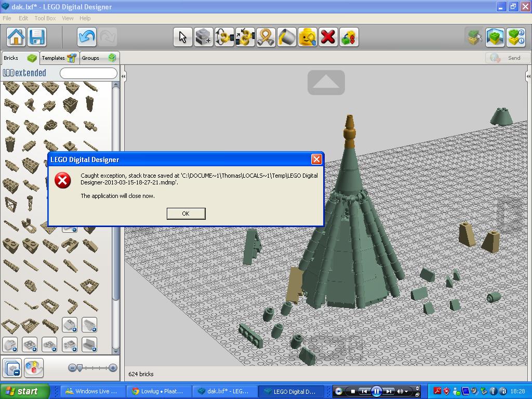Click the '624 bricks' counter text

click(x=141, y=374)
